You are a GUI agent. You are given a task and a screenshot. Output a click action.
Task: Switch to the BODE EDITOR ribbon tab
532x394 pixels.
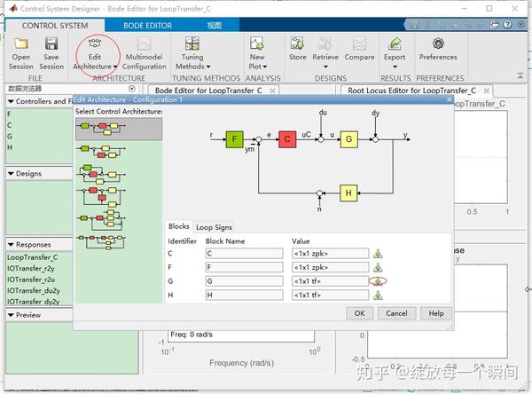tap(147, 26)
